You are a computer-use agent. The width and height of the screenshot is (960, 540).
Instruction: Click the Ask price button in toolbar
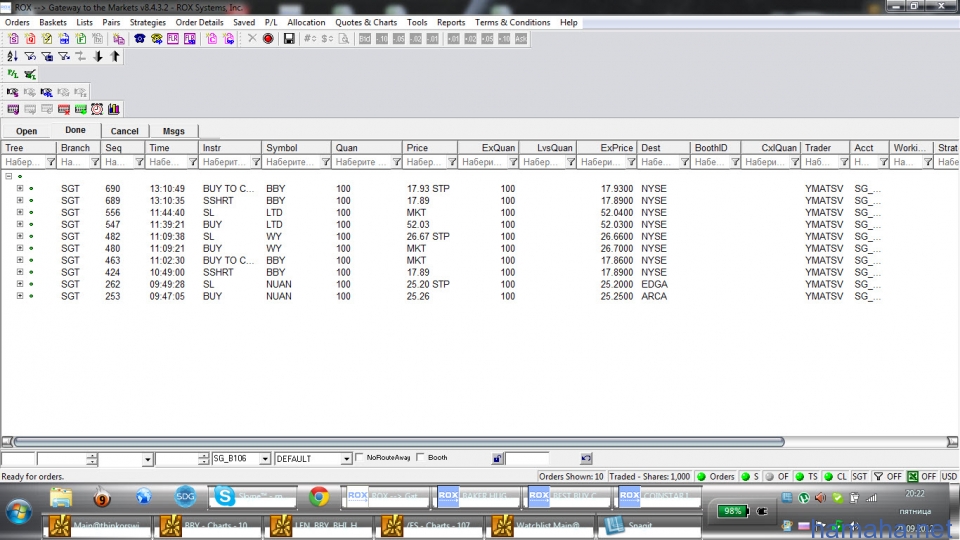coord(520,39)
